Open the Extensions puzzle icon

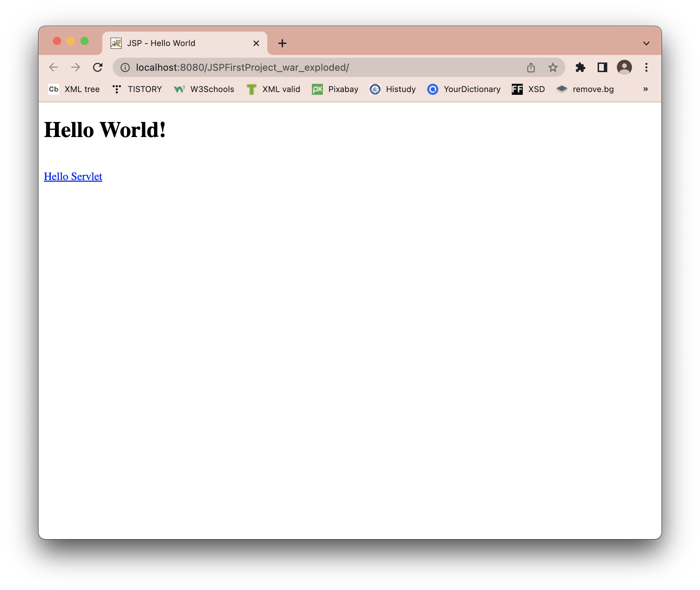tap(580, 67)
